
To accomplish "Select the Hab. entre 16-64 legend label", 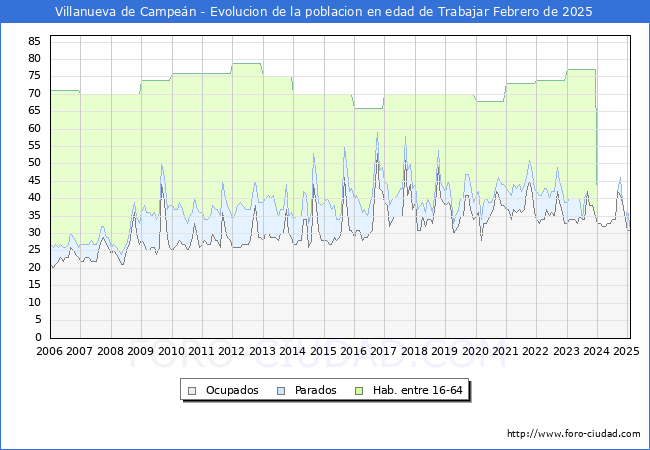I will [417, 390].
